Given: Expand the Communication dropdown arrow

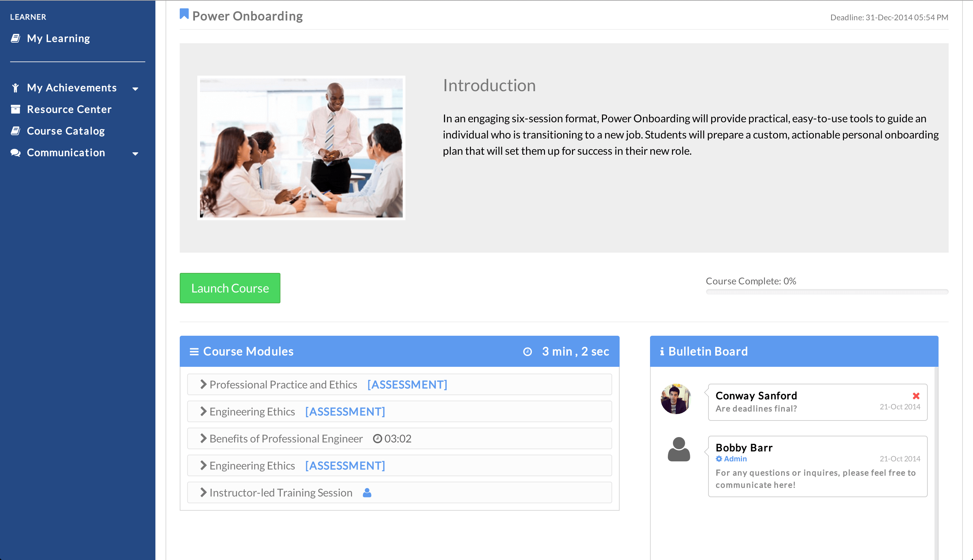Looking at the screenshot, I should point(135,154).
